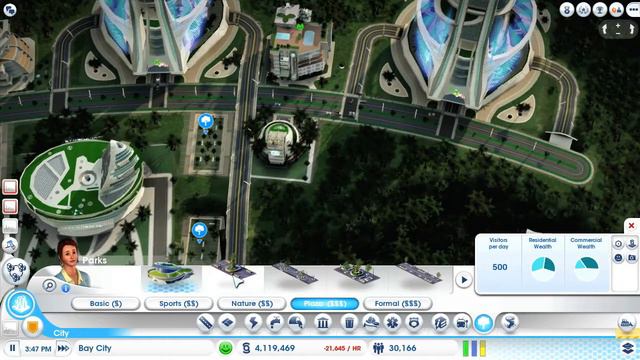Click the green happiness smiley face
Viewport: 640px width, 360px height.
tap(225, 348)
